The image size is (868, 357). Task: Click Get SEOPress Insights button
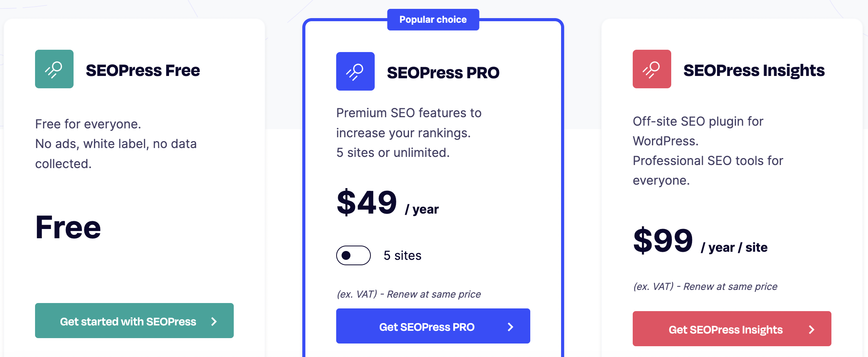tap(732, 328)
